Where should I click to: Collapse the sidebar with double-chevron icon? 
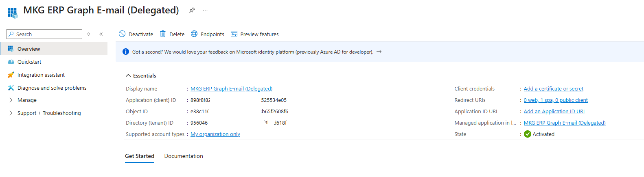(x=101, y=34)
